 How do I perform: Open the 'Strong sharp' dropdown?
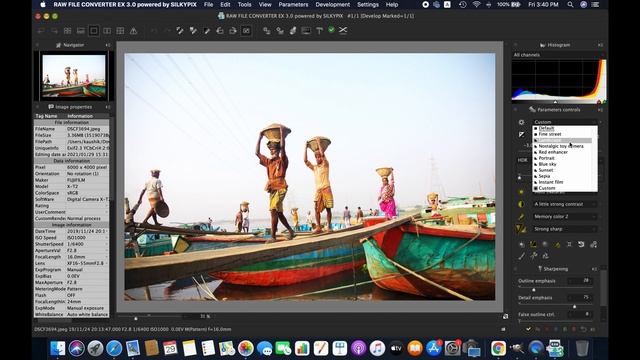[565, 229]
